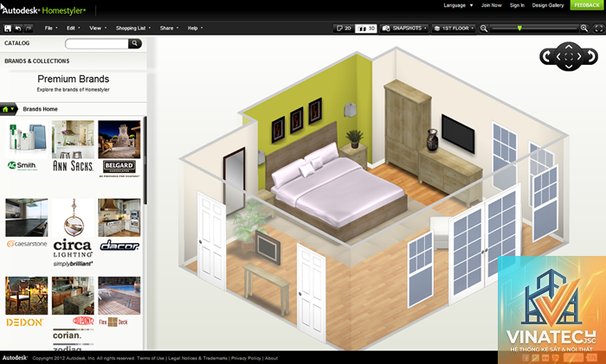Click the fullscreen expand icon
Image resolution: width=606 pixels, height=364 pixels.
[x=599, y=29]
